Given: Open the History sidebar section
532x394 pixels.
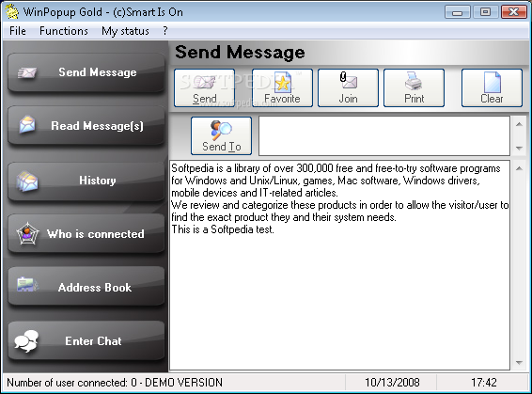Looking at the screenshot, I should 86,181.
